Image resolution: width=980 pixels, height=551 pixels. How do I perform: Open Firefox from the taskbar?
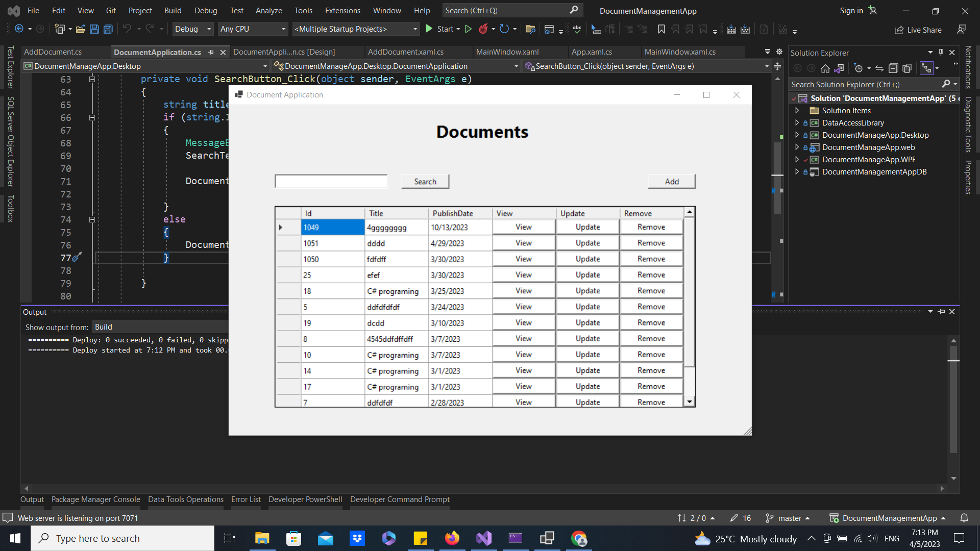pyautogui.click(x=452, y=538)
